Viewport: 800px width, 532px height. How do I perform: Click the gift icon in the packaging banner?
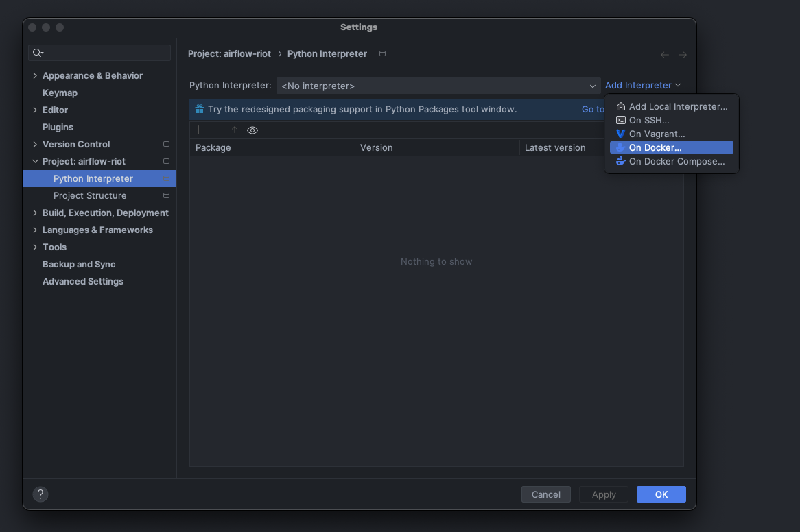point(199,108)
